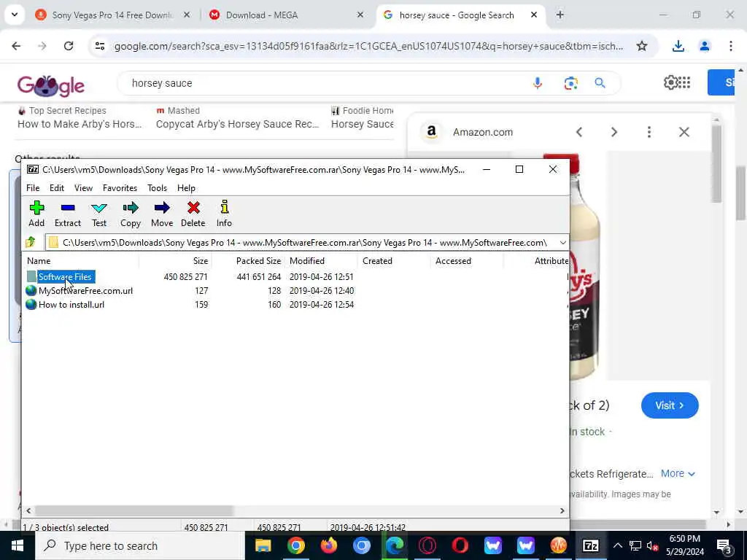Click the Move toolbar icon
747x560 pixels.
pyautogui.click(x=162, y=214)
